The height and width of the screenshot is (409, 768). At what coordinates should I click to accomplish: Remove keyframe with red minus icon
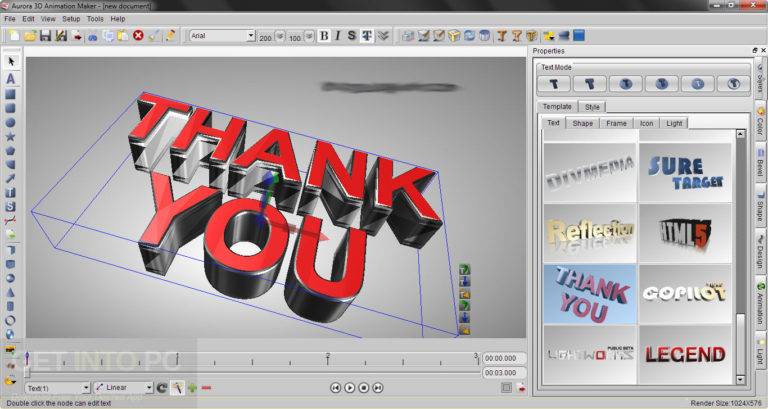tap(206, 388)
